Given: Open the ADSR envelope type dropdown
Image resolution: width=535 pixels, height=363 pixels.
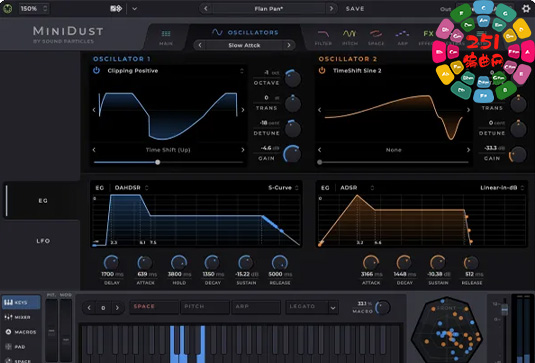Looking at the screenshot, I should click(357, 188).
